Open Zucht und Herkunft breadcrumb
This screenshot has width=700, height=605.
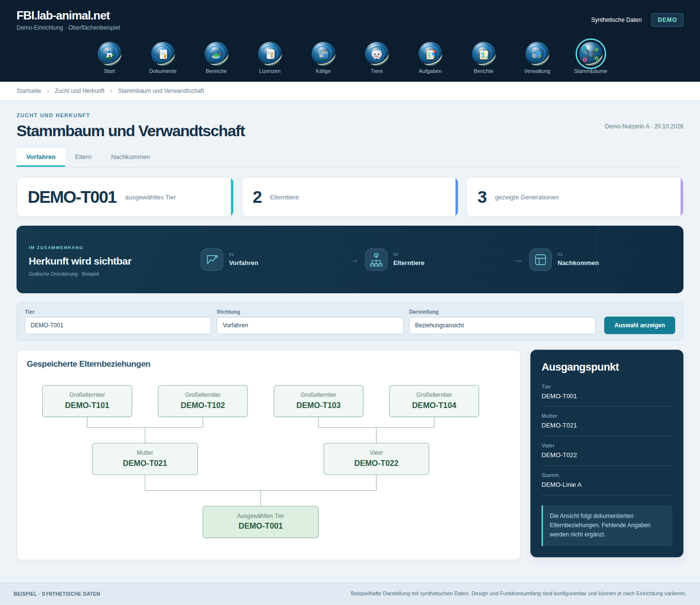[x=80, y=91]
